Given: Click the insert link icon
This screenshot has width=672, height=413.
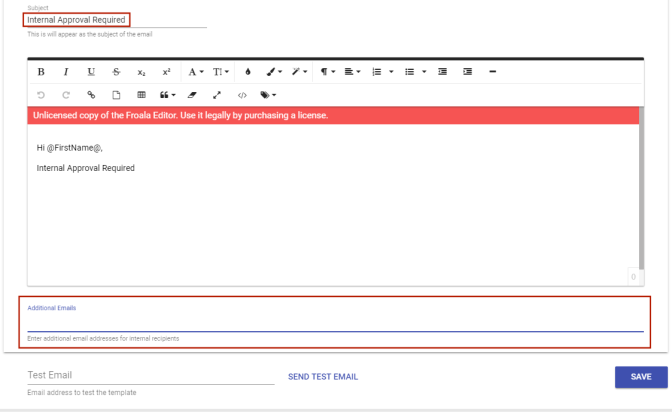Looking at the screenshot, I should tap(91, 95).
